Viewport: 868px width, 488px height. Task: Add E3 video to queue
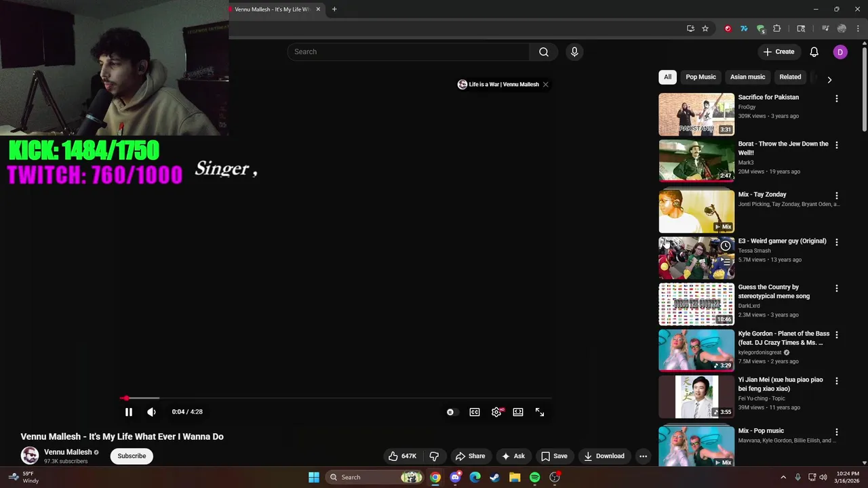(726, 262)
